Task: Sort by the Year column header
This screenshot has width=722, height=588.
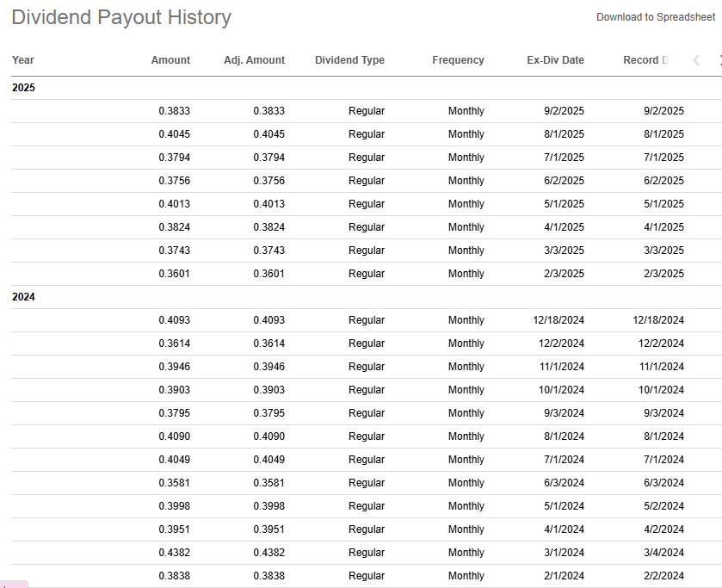Action: 23,60
